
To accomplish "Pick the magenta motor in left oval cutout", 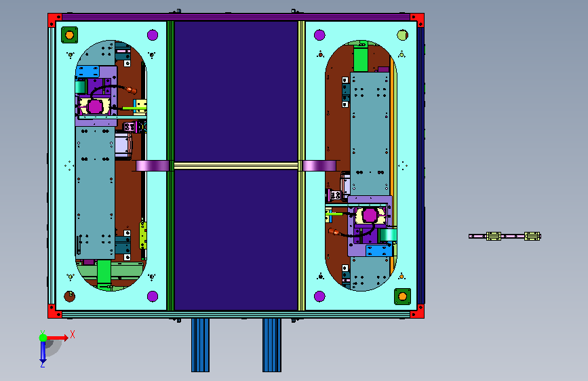I will [95, 107].
